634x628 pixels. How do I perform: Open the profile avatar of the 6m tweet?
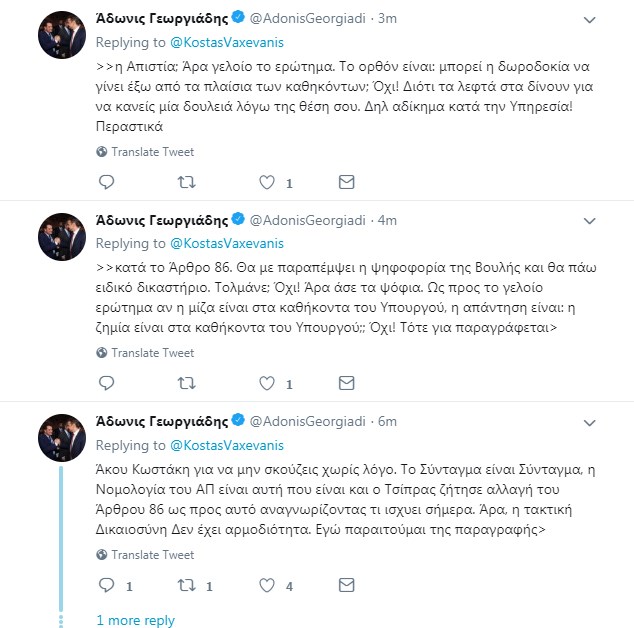[62, 438]
